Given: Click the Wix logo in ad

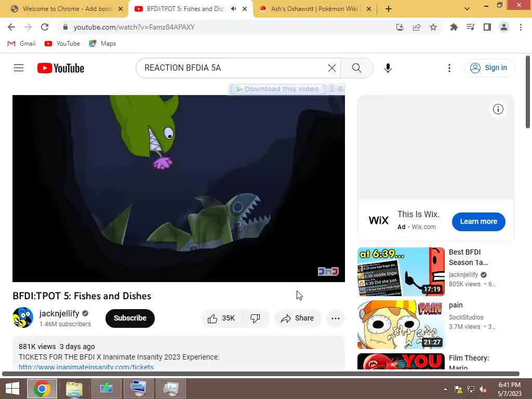Looking at the screenshot, I should pos(379,220).
